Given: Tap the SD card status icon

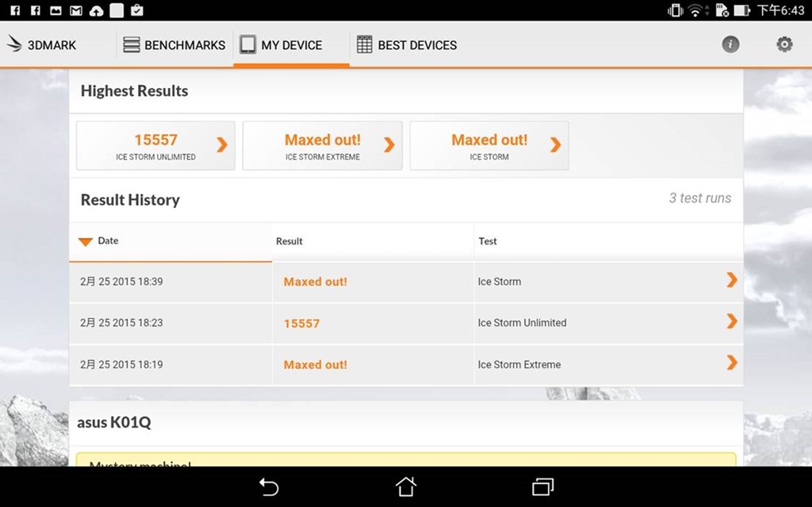Looking at the screenshot, I should [722, 10].
